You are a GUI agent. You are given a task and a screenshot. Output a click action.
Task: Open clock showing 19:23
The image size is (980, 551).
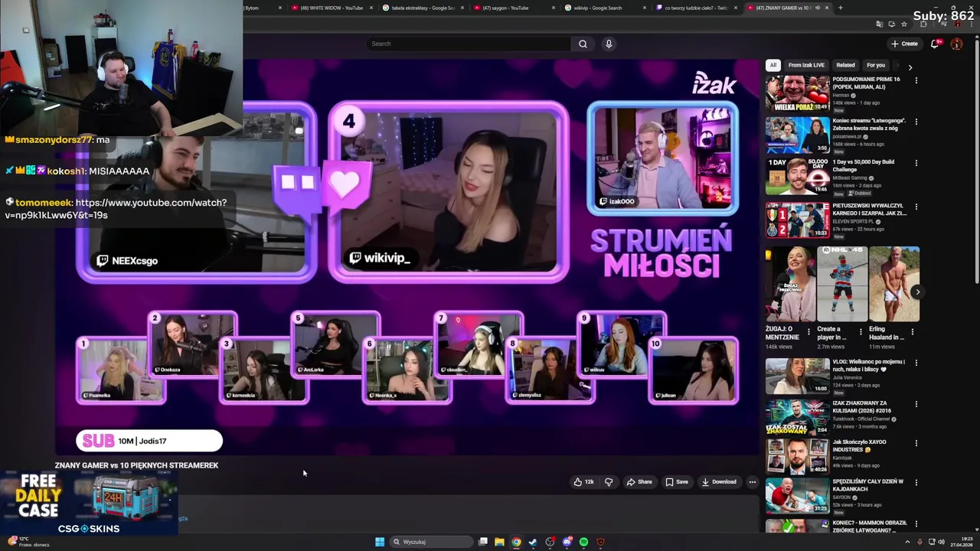[962, 542]
